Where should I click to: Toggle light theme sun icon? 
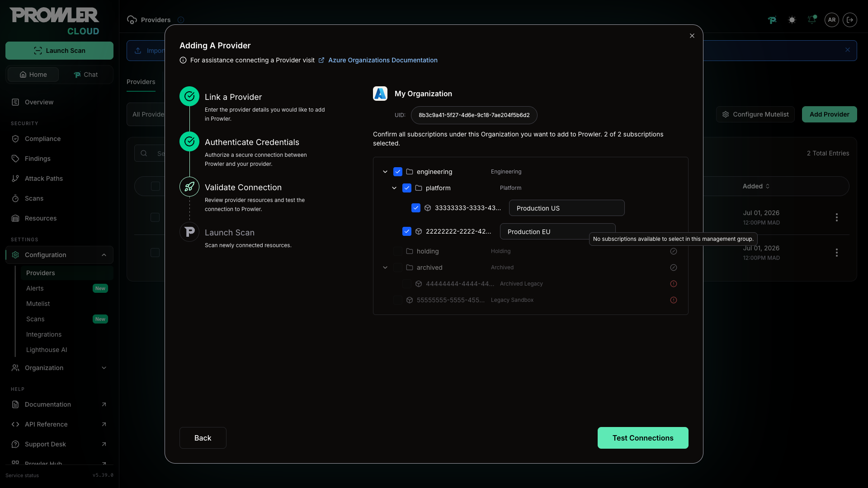[x=792, y=20]
